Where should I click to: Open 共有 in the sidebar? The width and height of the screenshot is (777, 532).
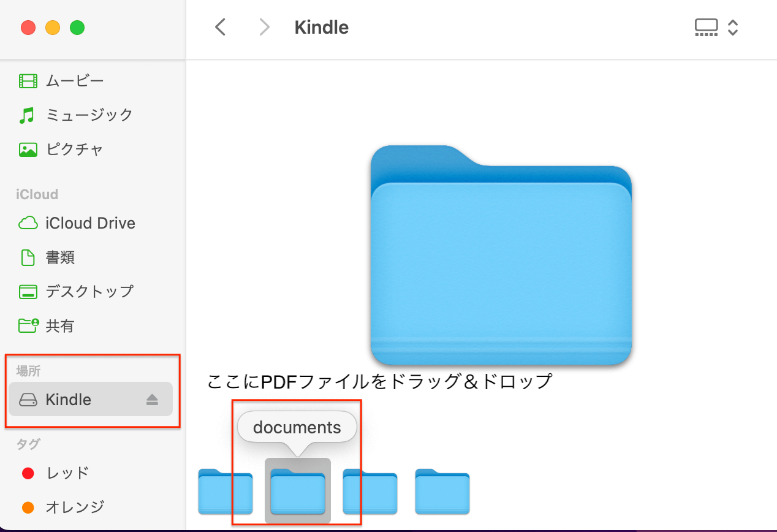(47, 325)
